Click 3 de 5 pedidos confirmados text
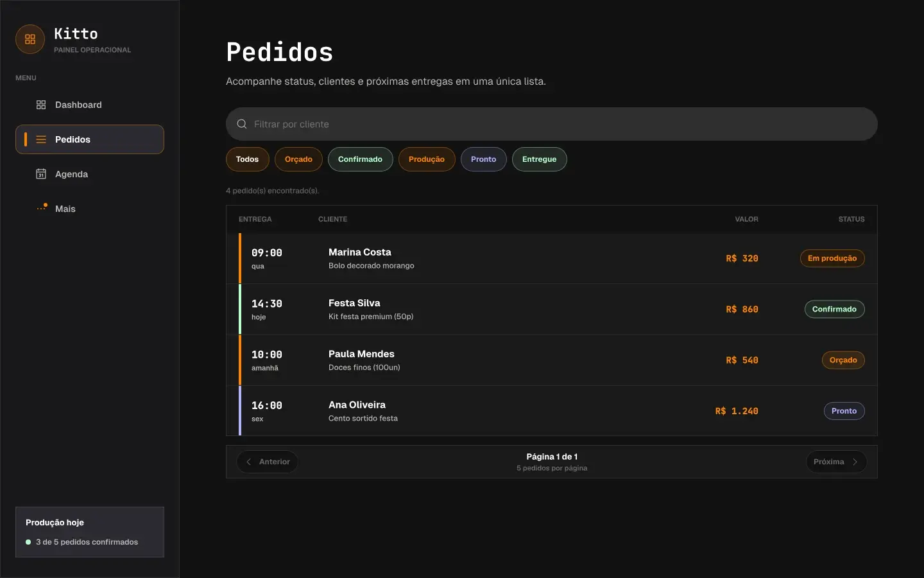 point(87,542)
